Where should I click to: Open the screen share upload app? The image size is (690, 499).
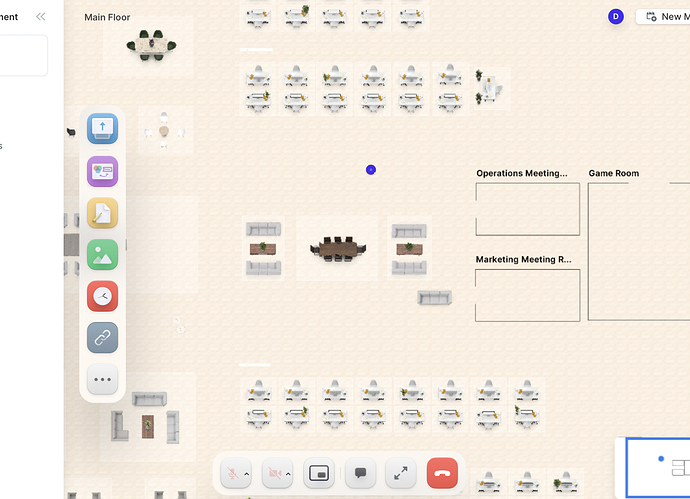tap(102, 128)
